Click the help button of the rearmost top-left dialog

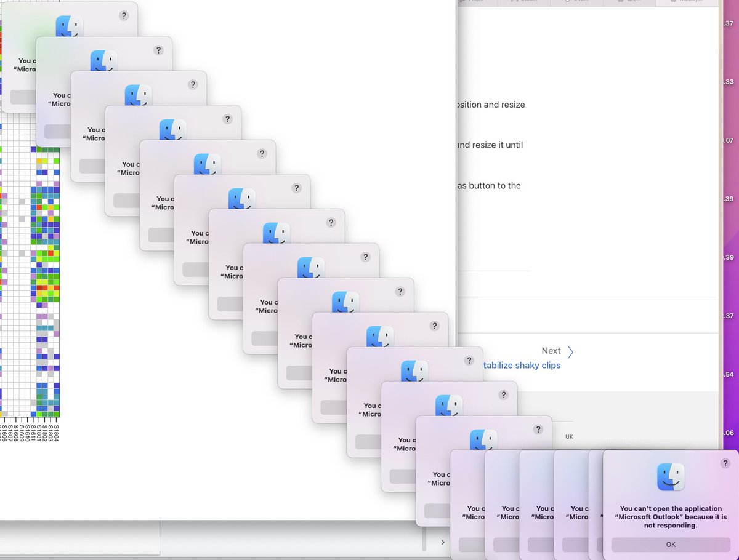(x=124, y=16)
